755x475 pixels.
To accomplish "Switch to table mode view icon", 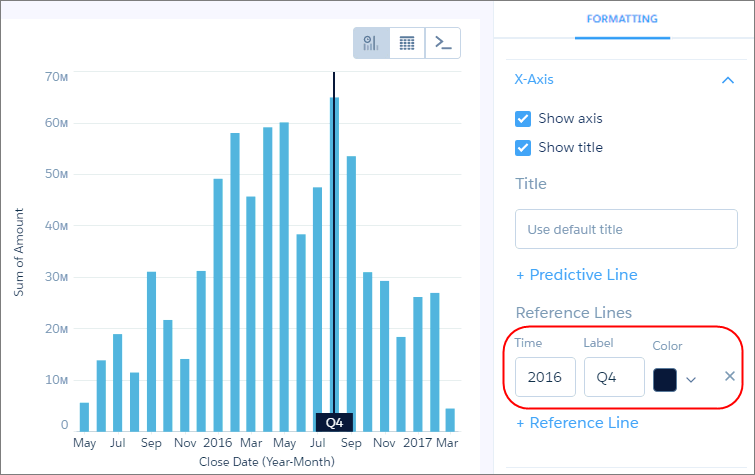I will 407,43.
